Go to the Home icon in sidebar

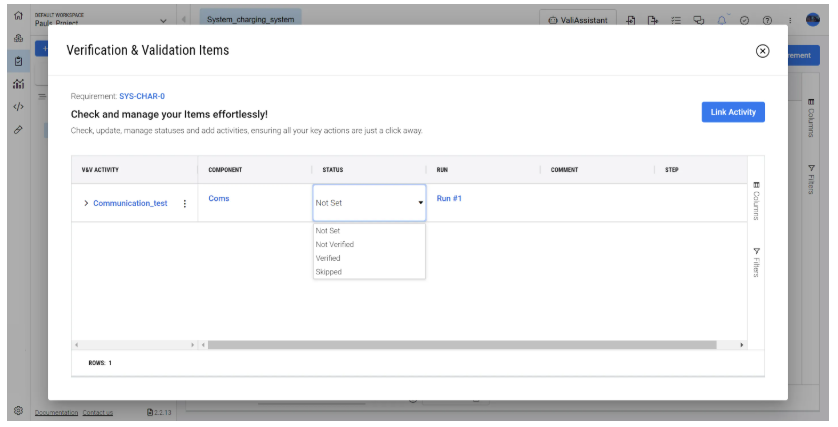(18, 16)
